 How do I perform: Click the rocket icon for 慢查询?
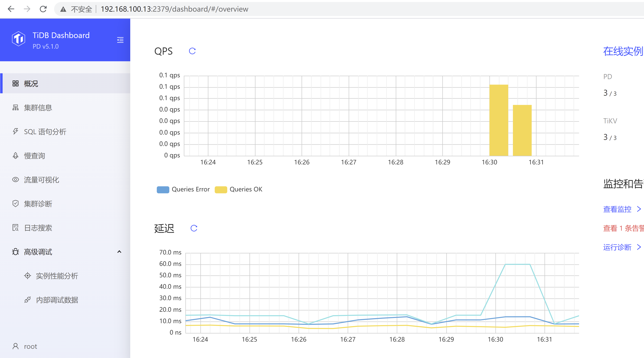pos(15,155)
